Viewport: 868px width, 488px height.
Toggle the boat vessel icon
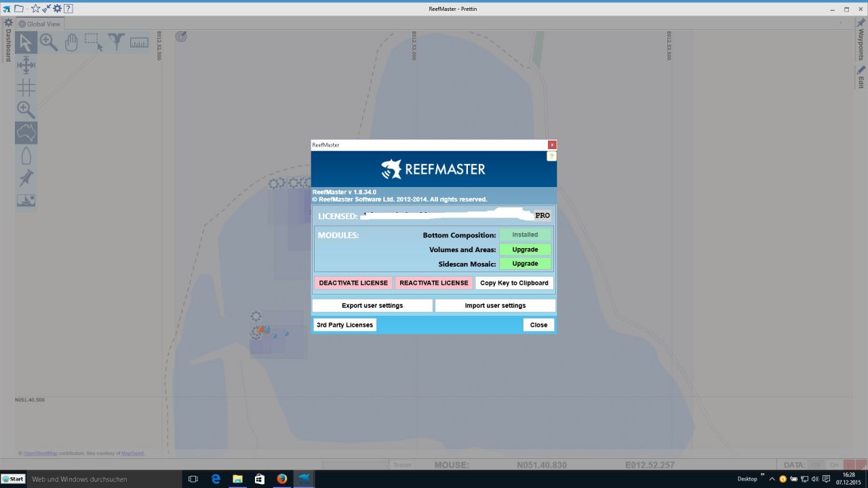(x=26, y=155)
